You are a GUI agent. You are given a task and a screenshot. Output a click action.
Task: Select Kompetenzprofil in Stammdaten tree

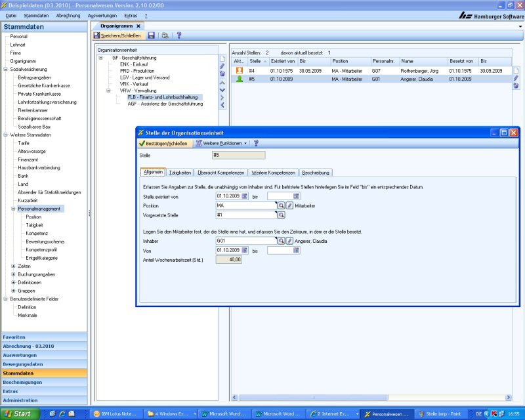[x=41, y=249]
